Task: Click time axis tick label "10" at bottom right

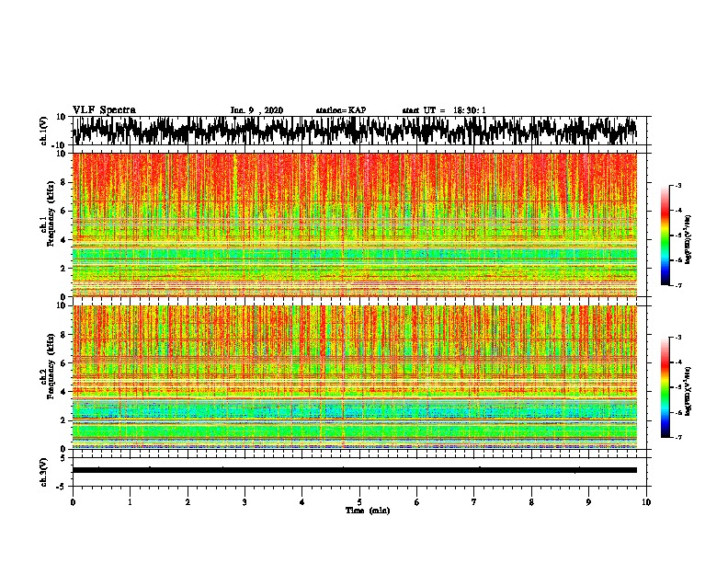Action: coord(646,502)
